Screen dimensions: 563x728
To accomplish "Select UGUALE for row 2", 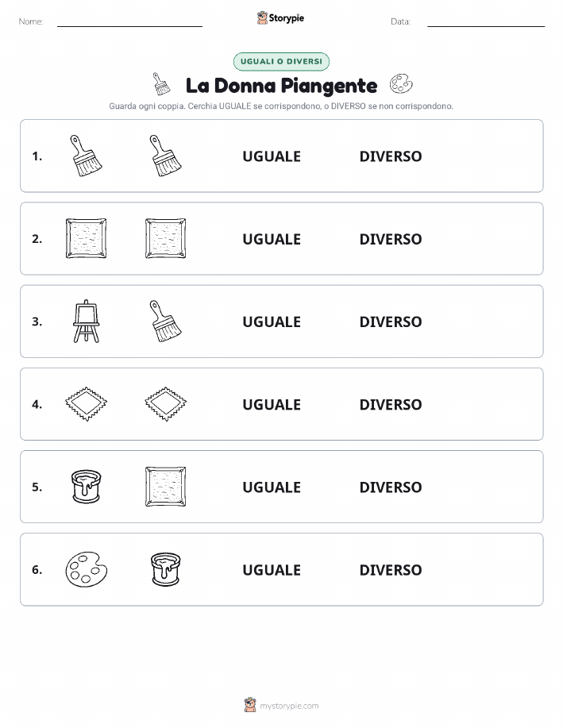I will tap(272, 239).
